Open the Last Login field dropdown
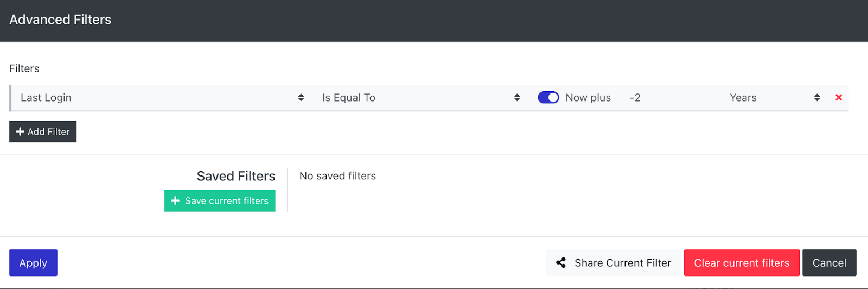The image size is (868, 289). coord(157,98)
